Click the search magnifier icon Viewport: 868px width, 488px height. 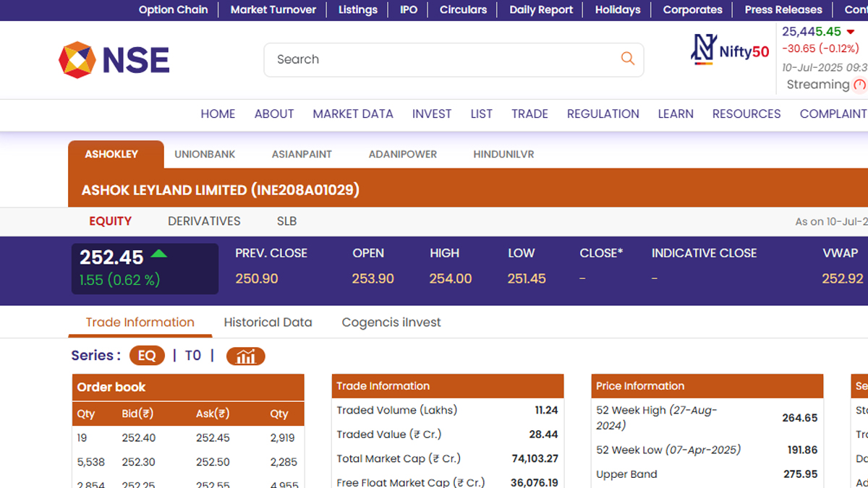[627, 59]
